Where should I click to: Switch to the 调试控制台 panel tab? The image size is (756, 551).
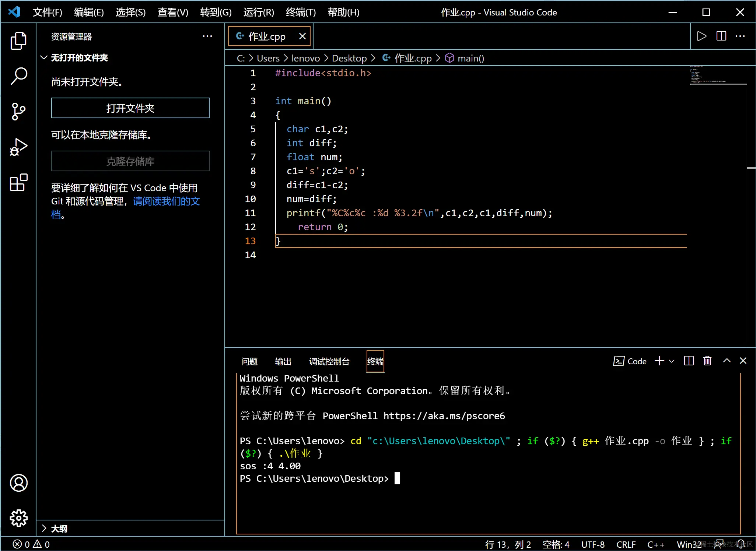(x=329, y=362)
